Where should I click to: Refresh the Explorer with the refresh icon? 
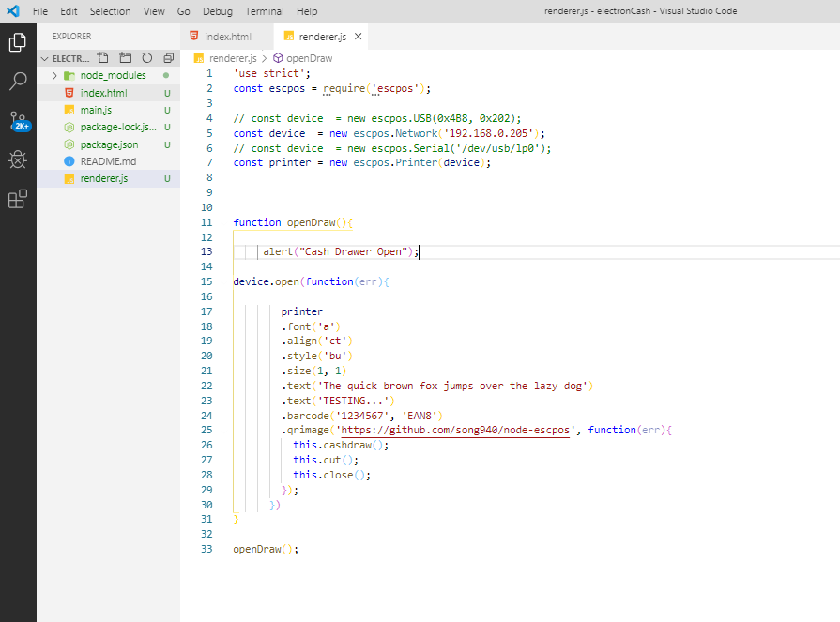tap(147, 57)
